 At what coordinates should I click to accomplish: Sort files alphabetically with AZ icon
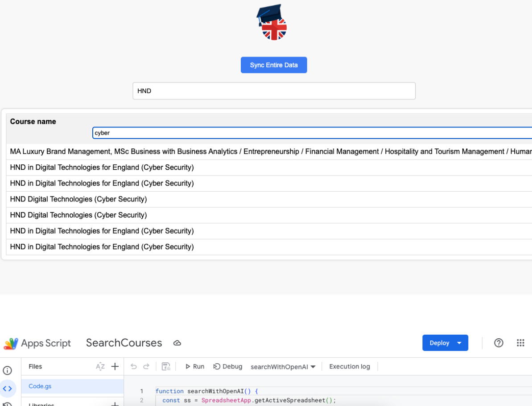[100, 366]
